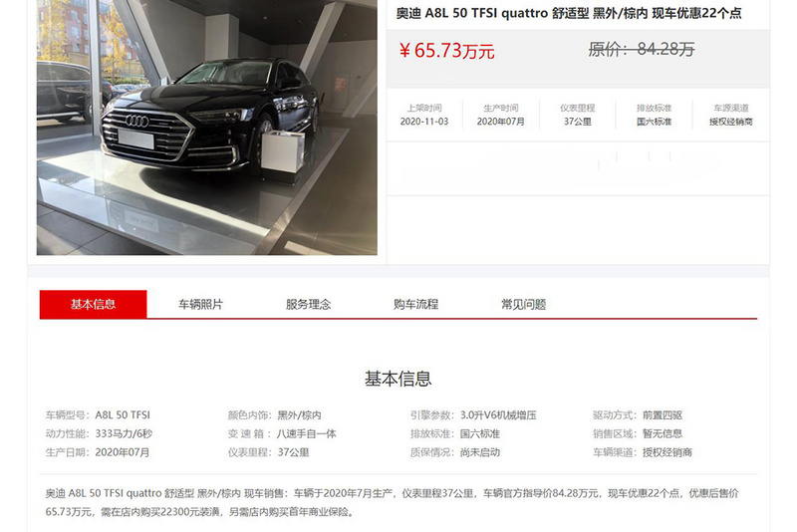Click the 驱动方式 前置四驱 field
This screenshot has width=797, height=532.
click(x=638, y=415)
